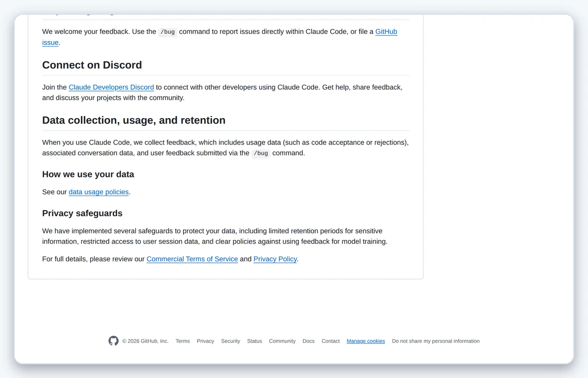Click Data collection, usage, and retention heading

[134, 120]
